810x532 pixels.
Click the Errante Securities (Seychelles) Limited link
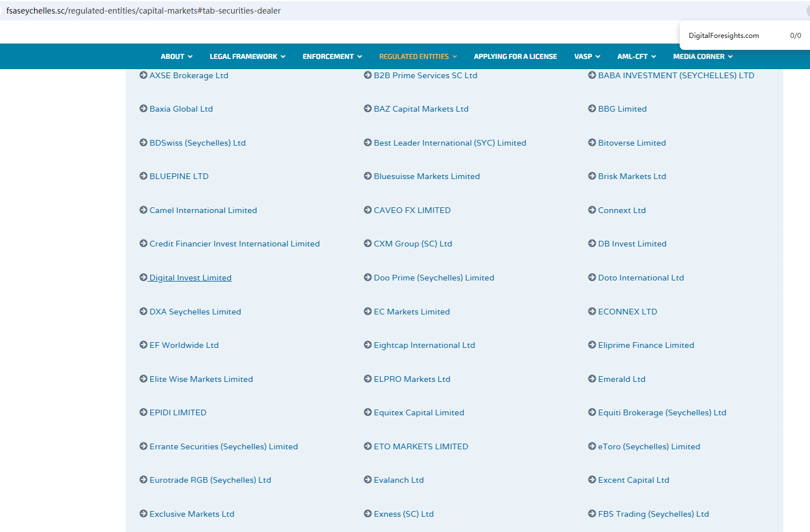[x=224, y=446]
